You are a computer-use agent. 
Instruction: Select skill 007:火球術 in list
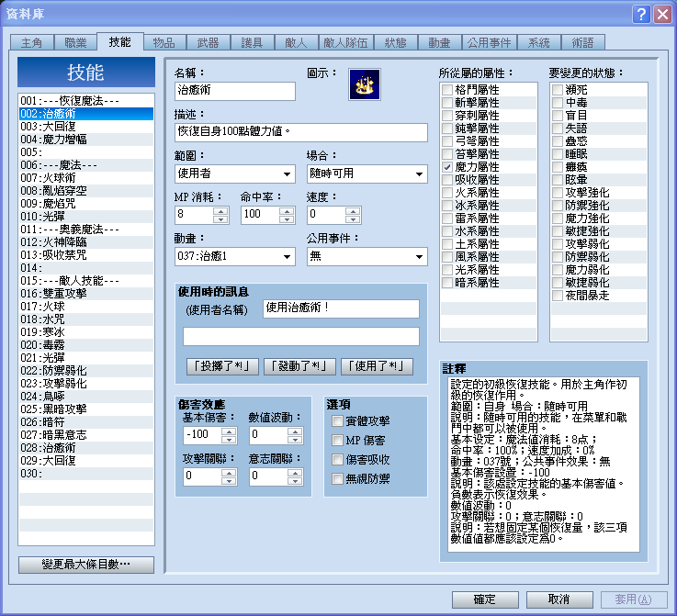coord(86,178)
